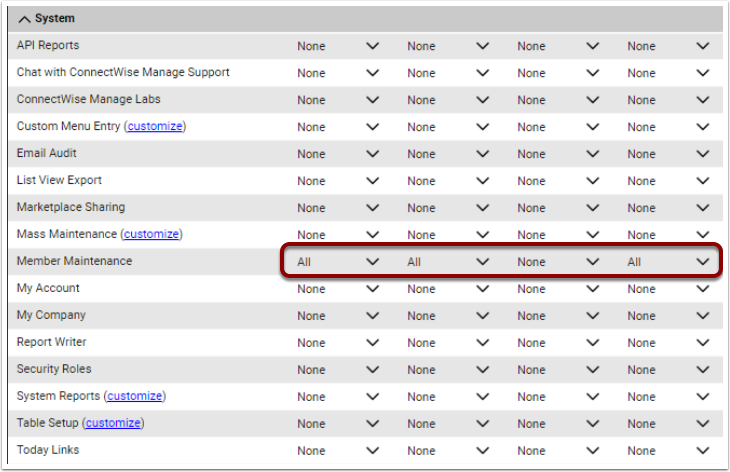Open the customize link for System Reports
This screenshot has height=472, width=730.
135,396
